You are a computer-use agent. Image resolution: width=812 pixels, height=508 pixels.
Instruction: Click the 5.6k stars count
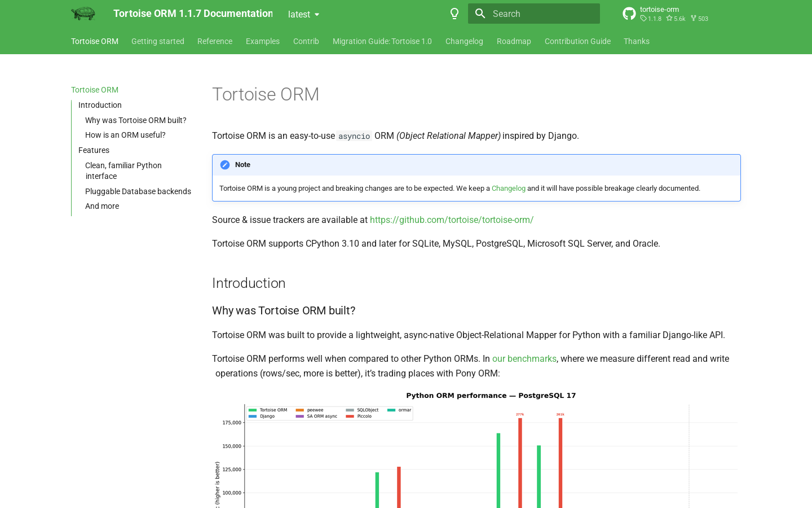(676, 19)
